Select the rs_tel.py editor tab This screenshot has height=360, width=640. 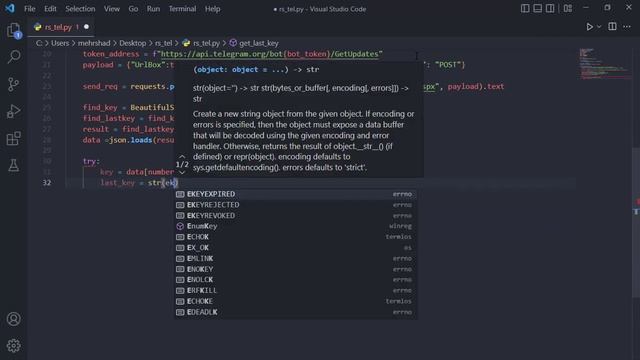[x=61, y=27]
